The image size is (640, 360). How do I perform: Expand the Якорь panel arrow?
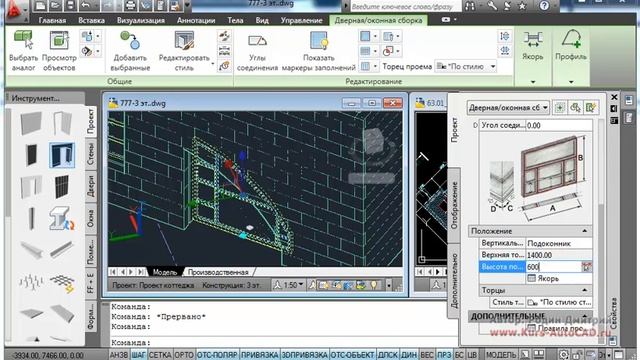tap(533, 82)
